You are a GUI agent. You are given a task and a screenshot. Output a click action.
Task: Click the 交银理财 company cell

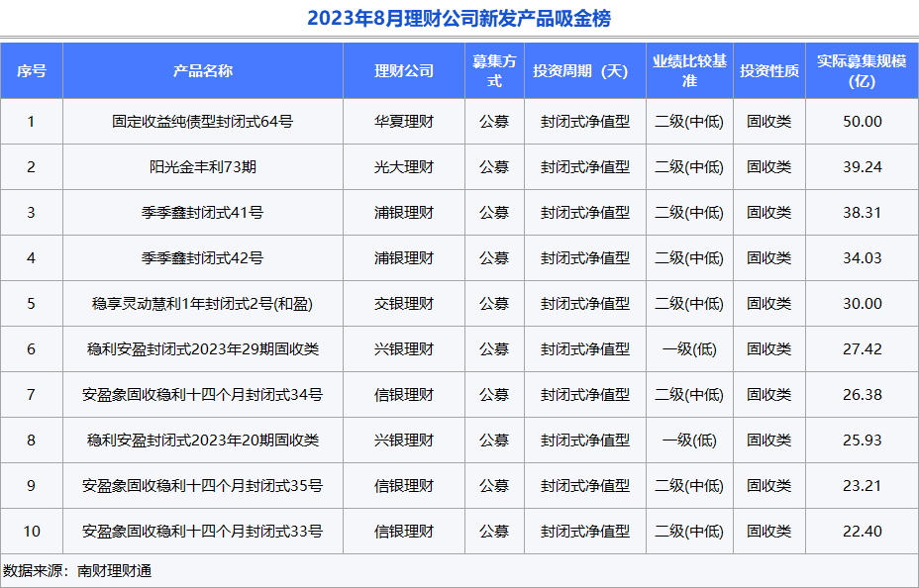(404, 303)
